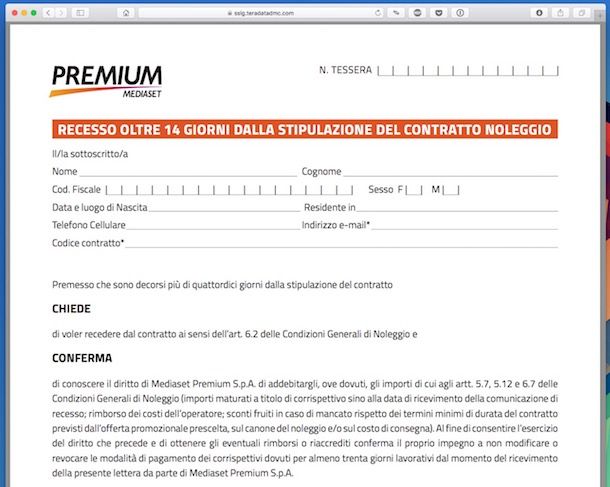Viewport: 610px width, 487px height.
Task: Click the first N. TESSERA box
Action: coord(386,71)
